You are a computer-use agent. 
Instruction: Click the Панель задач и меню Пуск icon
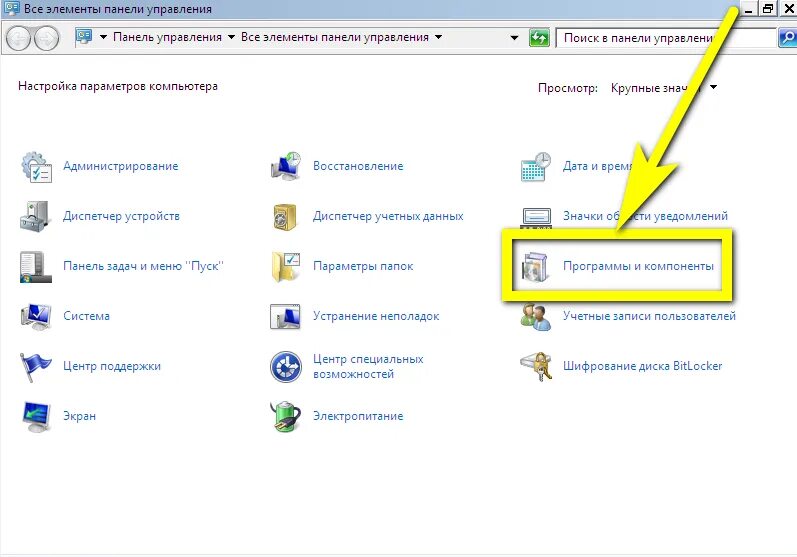pyautogui.click(x=36, y=266)
